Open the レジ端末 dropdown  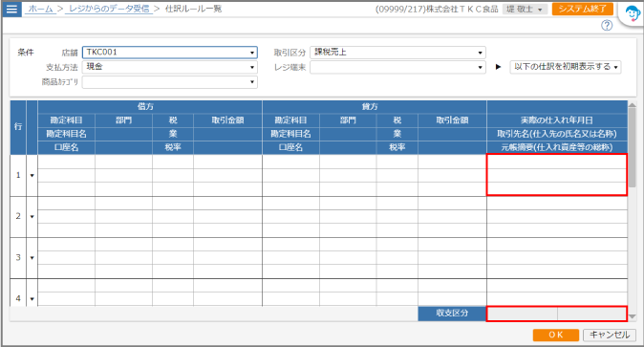coord(397,67)
